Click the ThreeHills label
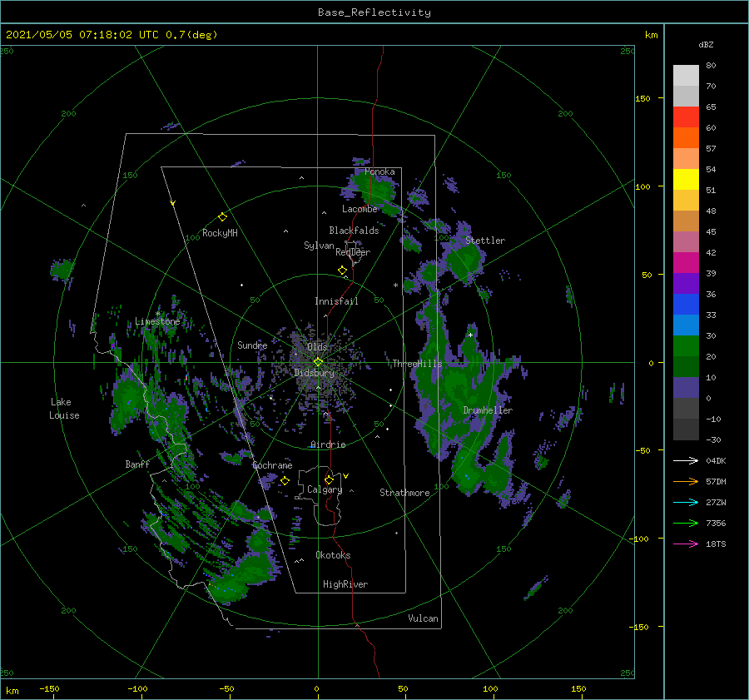 pos(417,364)
